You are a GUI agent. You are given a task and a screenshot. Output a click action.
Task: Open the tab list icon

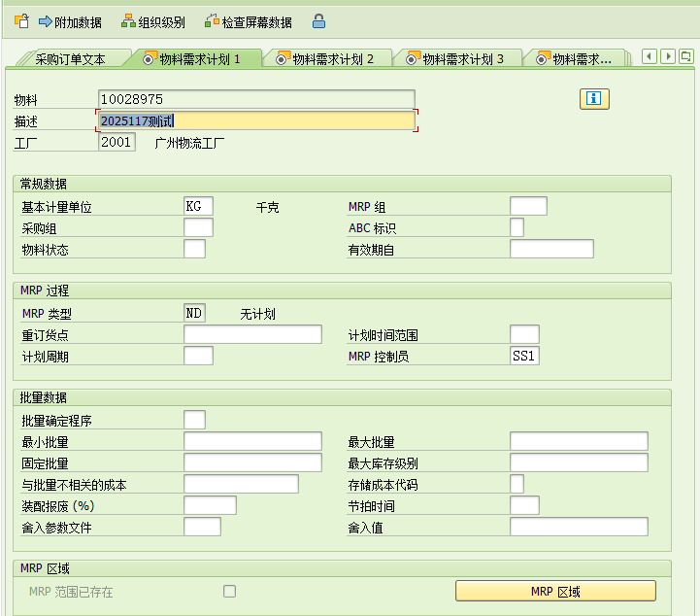tap(687, 57)
